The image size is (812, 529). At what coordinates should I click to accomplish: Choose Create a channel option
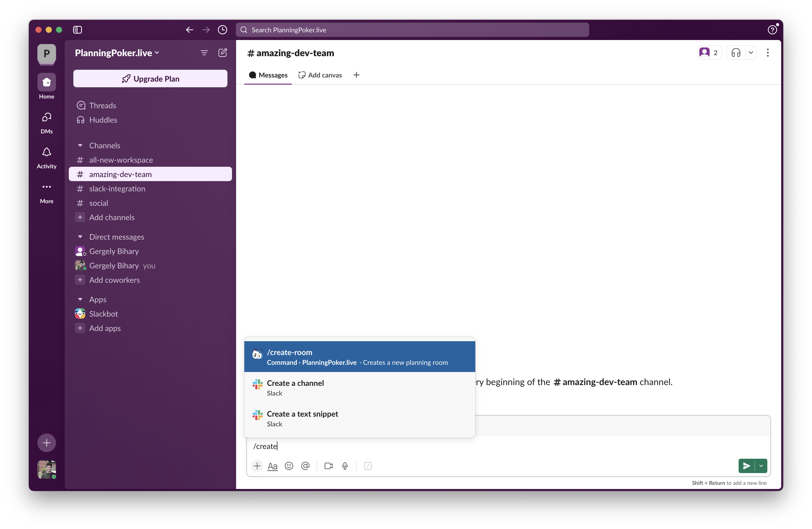[x=360, y=387]
